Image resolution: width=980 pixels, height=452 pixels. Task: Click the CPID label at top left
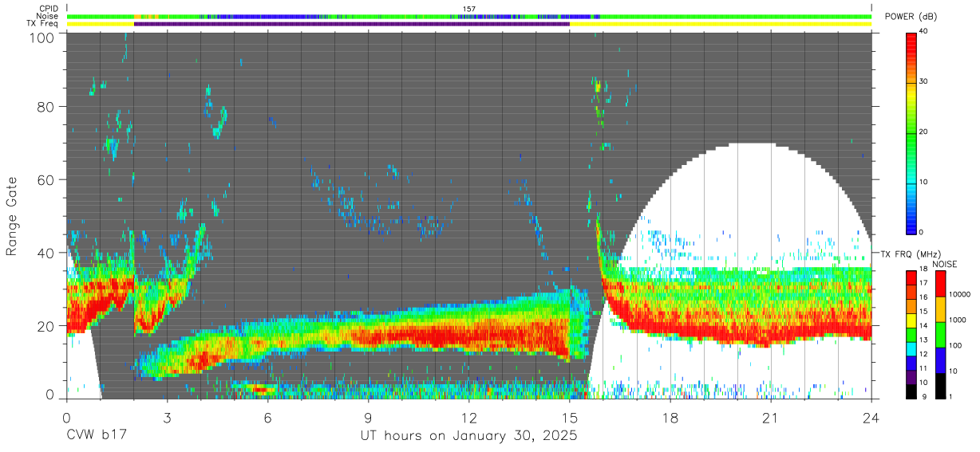(x=48, y=9)
